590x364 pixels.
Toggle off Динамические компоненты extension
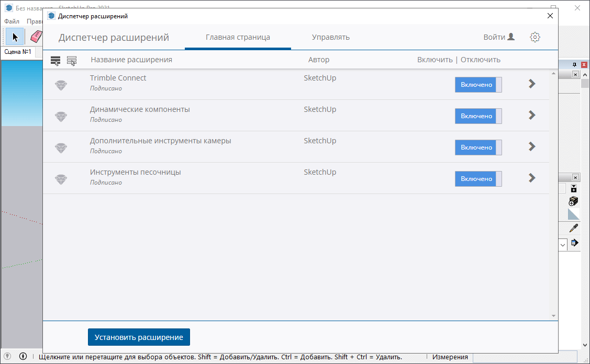(x=478, y=116)
